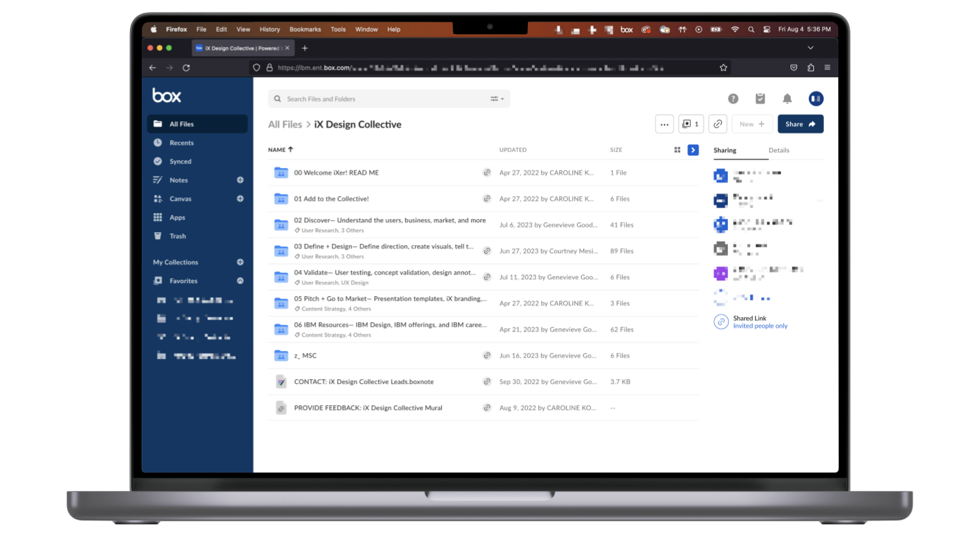Viewport: 980px width, 536px height.
Task: Open the Help question mark icon
Action: click(733, 99)
